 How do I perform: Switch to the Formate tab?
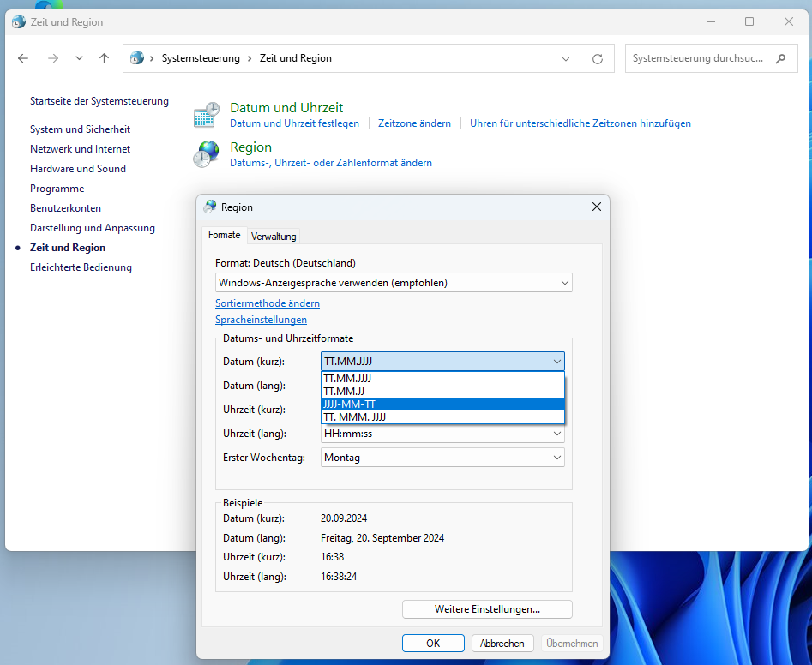tap(225, 235)
